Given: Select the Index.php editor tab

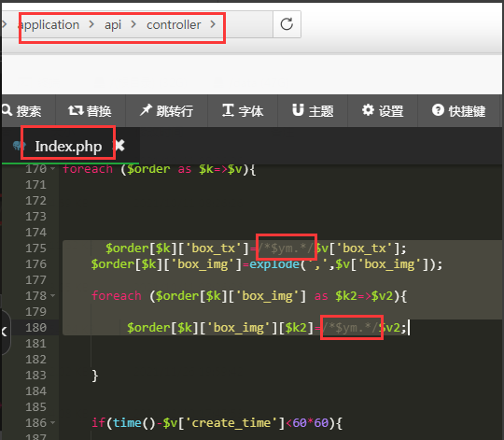Looking at the screenshot, I should click(68, 147).
